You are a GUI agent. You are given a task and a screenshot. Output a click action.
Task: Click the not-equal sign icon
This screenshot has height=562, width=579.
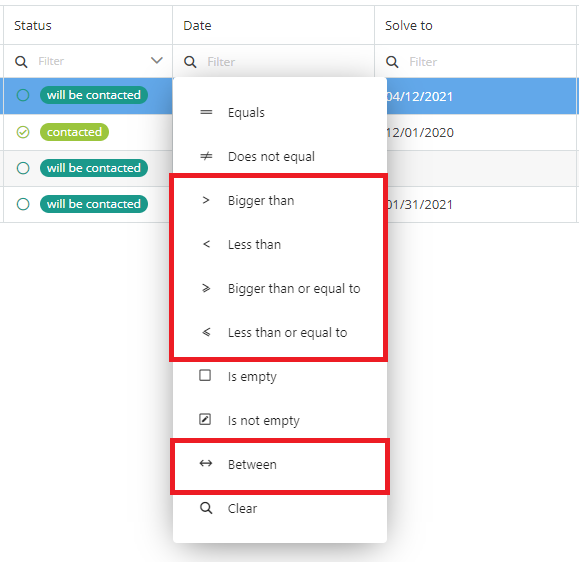pos(206,156)
